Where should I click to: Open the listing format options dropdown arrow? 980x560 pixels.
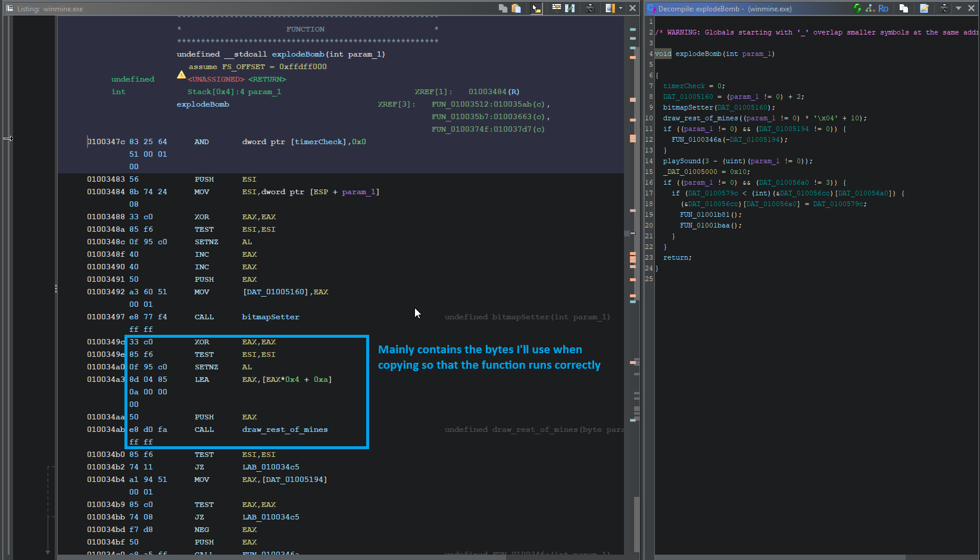[x=620, y=8]
